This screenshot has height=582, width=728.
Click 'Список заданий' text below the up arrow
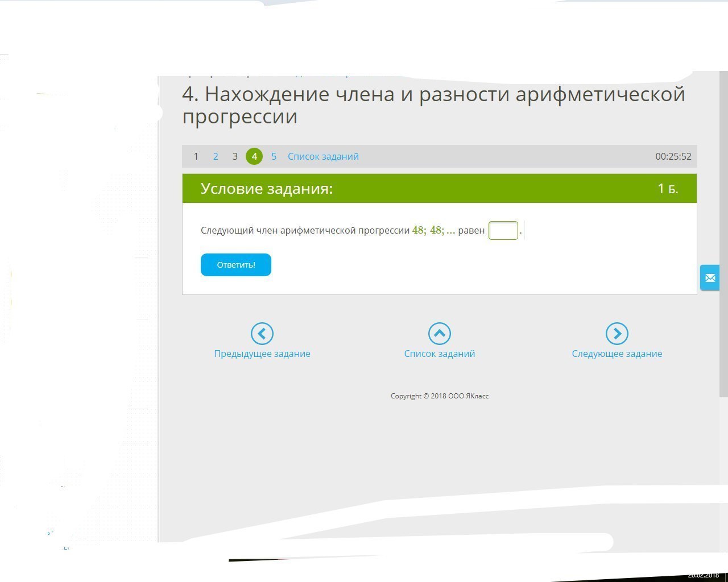pos(440,354)
